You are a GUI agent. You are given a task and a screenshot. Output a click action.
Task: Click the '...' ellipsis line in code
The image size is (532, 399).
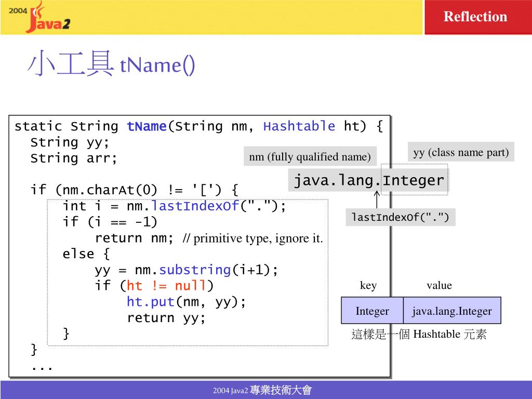coord(42,368)
